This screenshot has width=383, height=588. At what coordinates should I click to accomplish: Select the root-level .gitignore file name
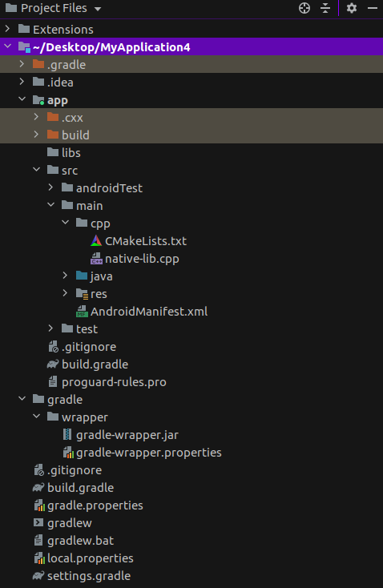point(75,470)
